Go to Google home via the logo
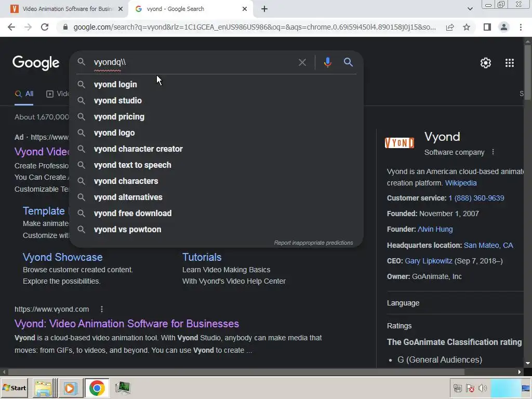Image resolution: width=532 pixels, height=399 pixels. [x=36, y=63]
